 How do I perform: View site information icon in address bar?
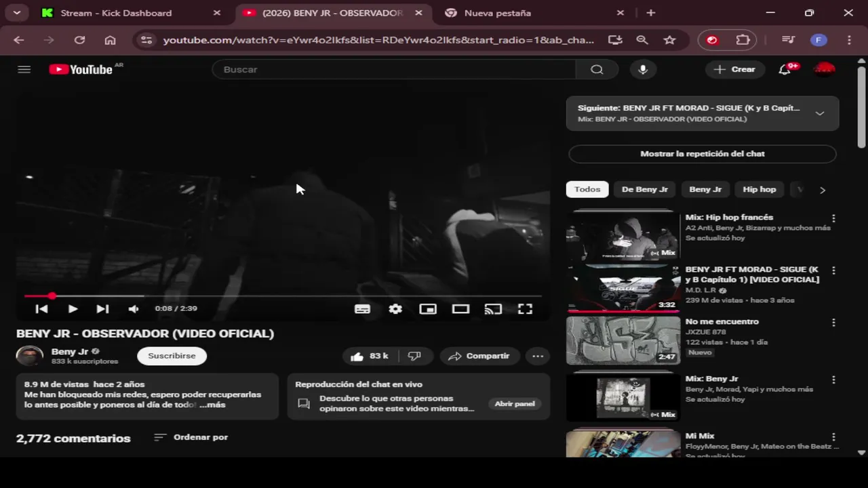coord(146,40)
